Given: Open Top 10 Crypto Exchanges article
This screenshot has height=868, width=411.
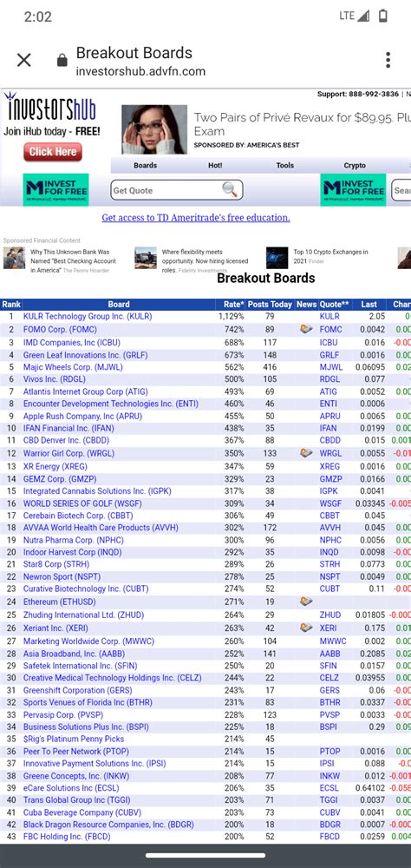Looking at the screenshot, I should [x=330, y=256].
